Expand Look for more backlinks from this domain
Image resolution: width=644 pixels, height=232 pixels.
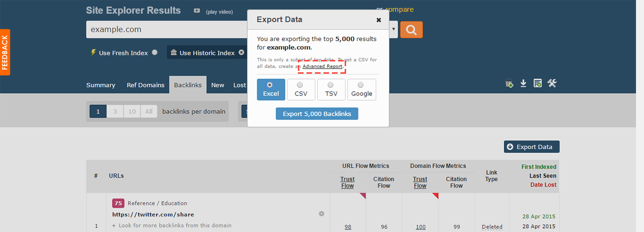pyautogui.click(x=172, y=225)
